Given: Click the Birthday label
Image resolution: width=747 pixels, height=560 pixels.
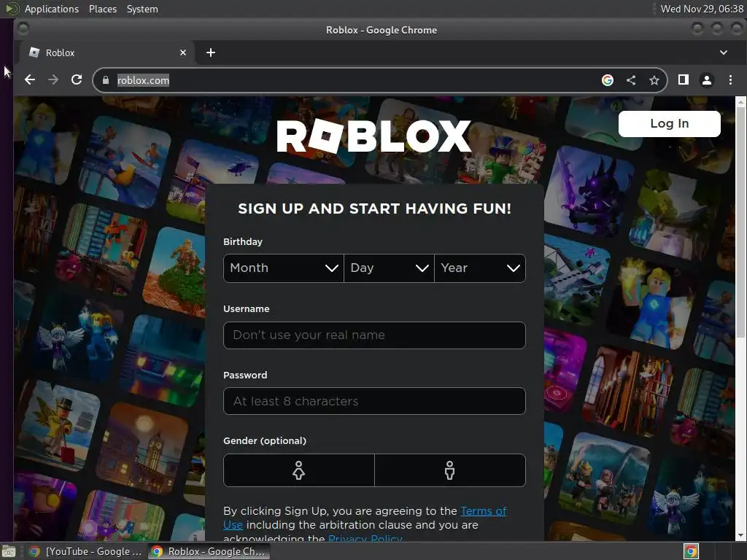Looking at the screenshot, I should (242, 242).
